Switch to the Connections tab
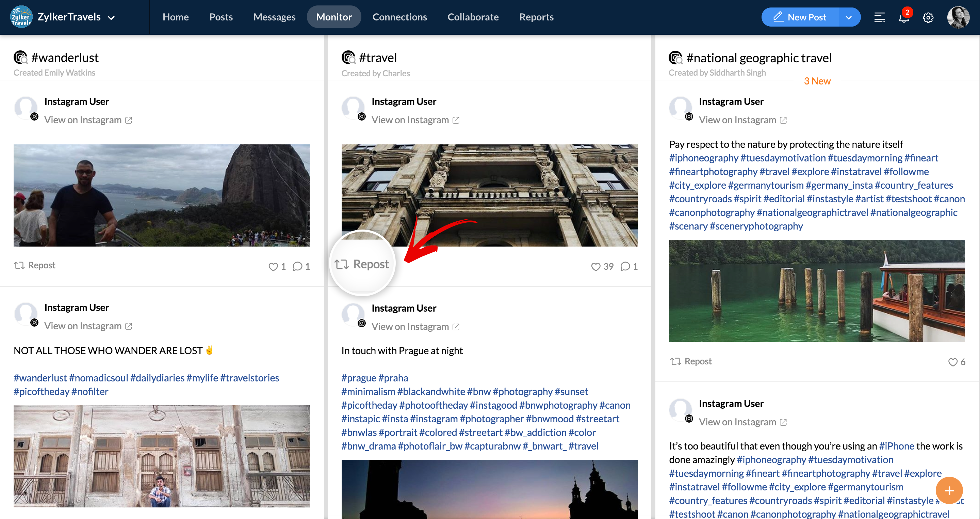This screenshot has width=980, height=519. 399,17
